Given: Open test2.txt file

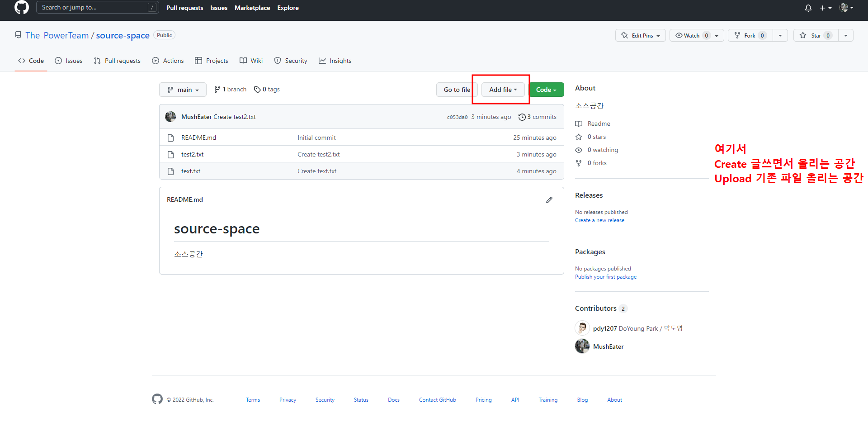Looking at the screenshot, I should pyautogui.click(x=192, y=154).
